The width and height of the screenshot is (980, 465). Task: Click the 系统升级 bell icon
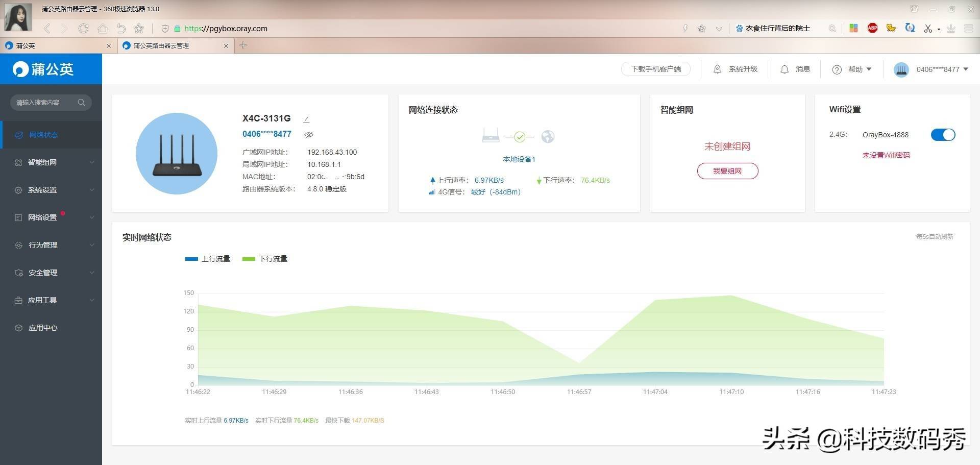(x=717, y=69)
